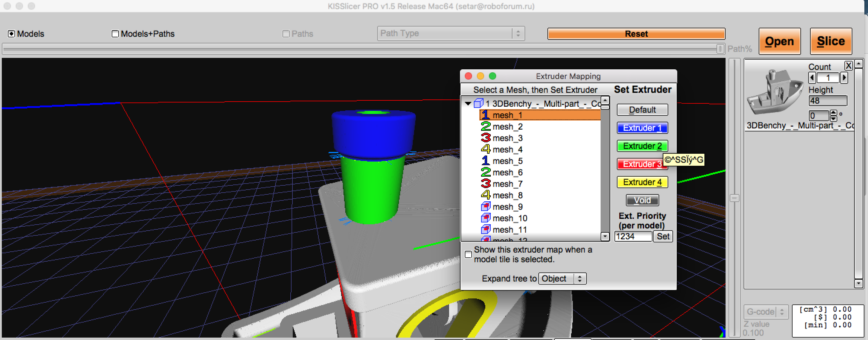Image resolution: width=868 pixels, height=340 pixels.
Task: Check Show this extruder map option
Action: pyautogui.click(x=468, y=254)
